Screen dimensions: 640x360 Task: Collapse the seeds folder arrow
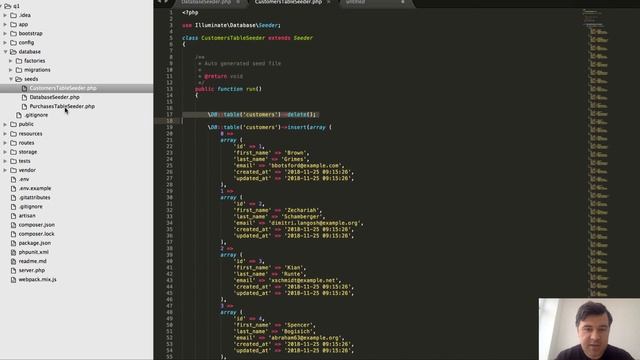click(x=11, y=79)
